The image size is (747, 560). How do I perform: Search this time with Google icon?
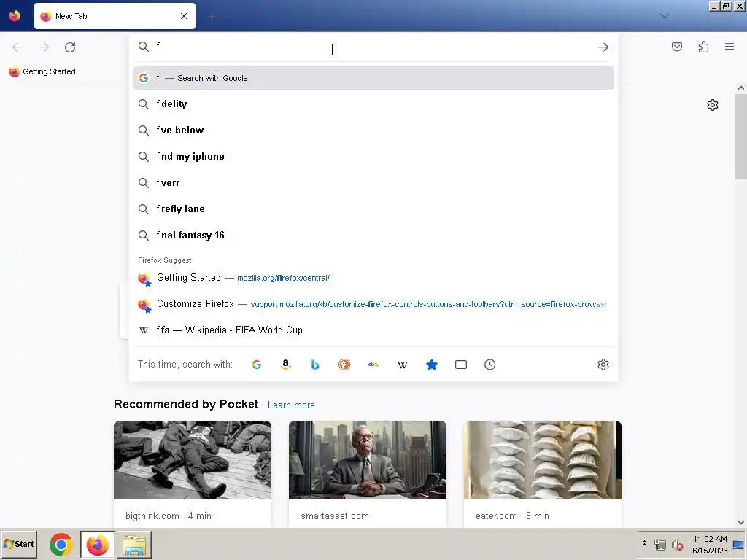[257, 365]
